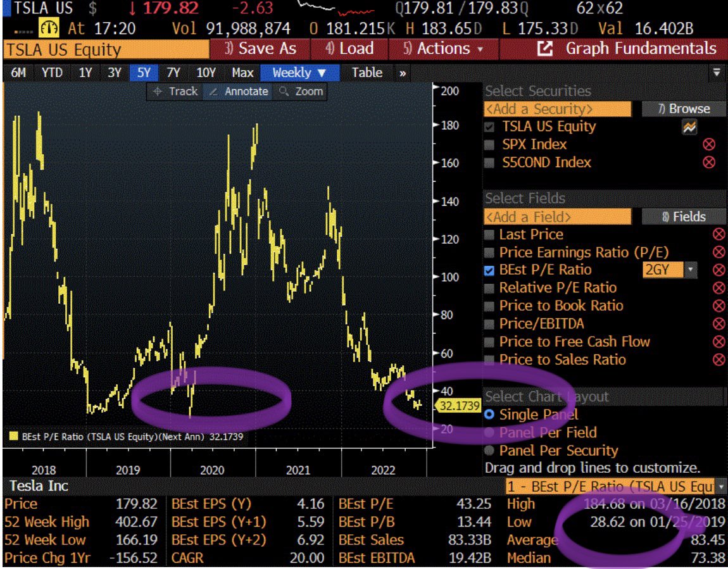Image resolution: width=728 pixels, height=569 pixels.
Task: Check the Price to Free Cash Flow field
Action: [489, 342]
